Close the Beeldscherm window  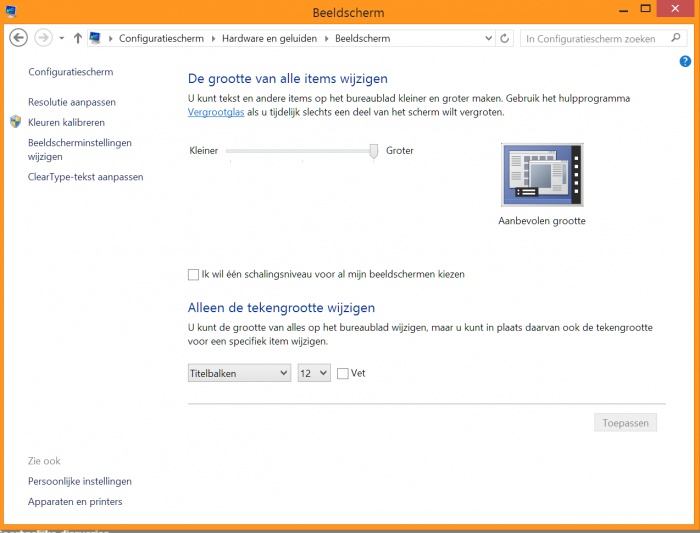[x=675, y=9]
